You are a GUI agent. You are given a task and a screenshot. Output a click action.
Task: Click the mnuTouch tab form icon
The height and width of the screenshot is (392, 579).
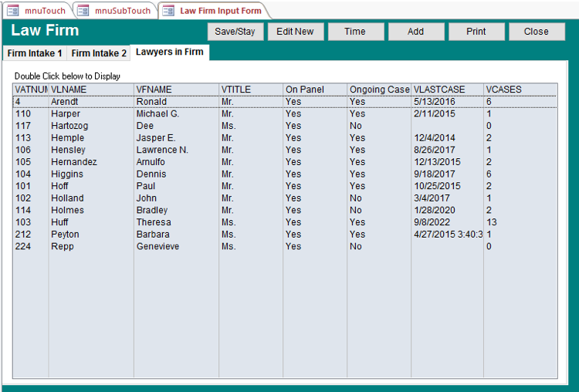coord(13,11)
